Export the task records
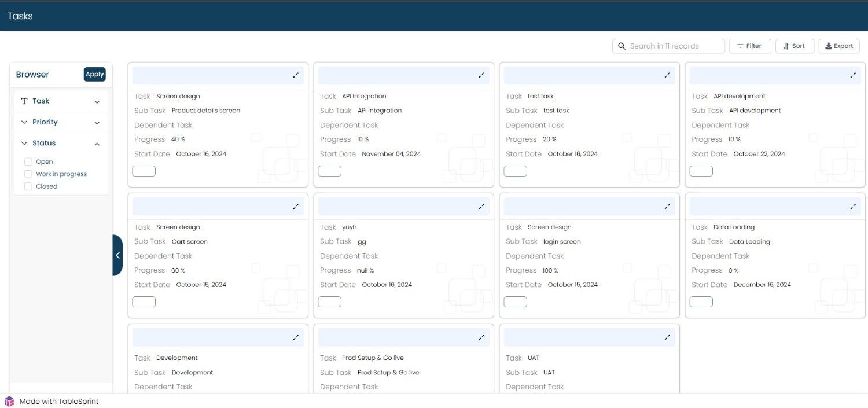Image resolution: width=868 pixels, height=408 pixels. coord(839,46)
